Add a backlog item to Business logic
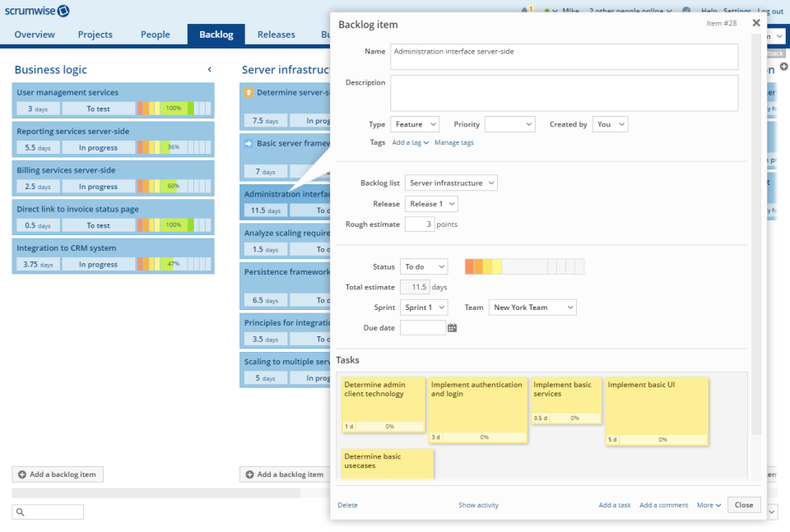The height and width of the screenshot is (532, 790). [58, 474]
